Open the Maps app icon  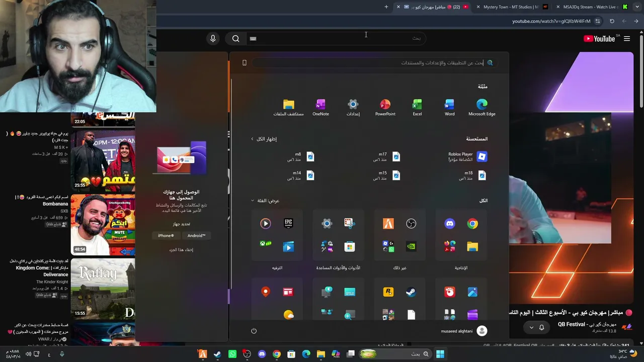tap(266, 292)
